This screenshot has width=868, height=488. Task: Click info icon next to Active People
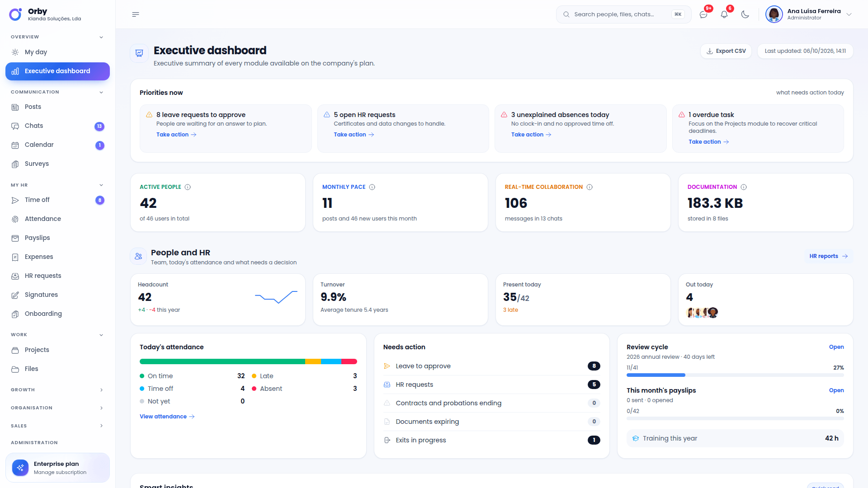[188, 187]
